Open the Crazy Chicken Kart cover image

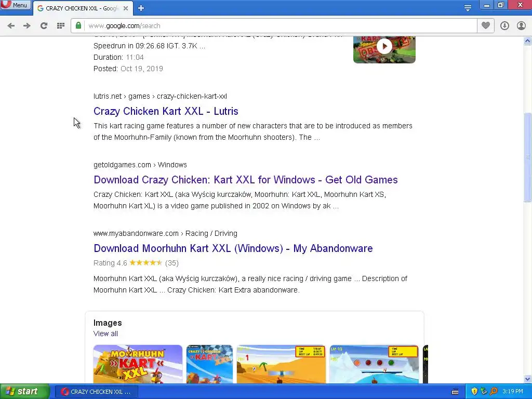click(210, 364)
